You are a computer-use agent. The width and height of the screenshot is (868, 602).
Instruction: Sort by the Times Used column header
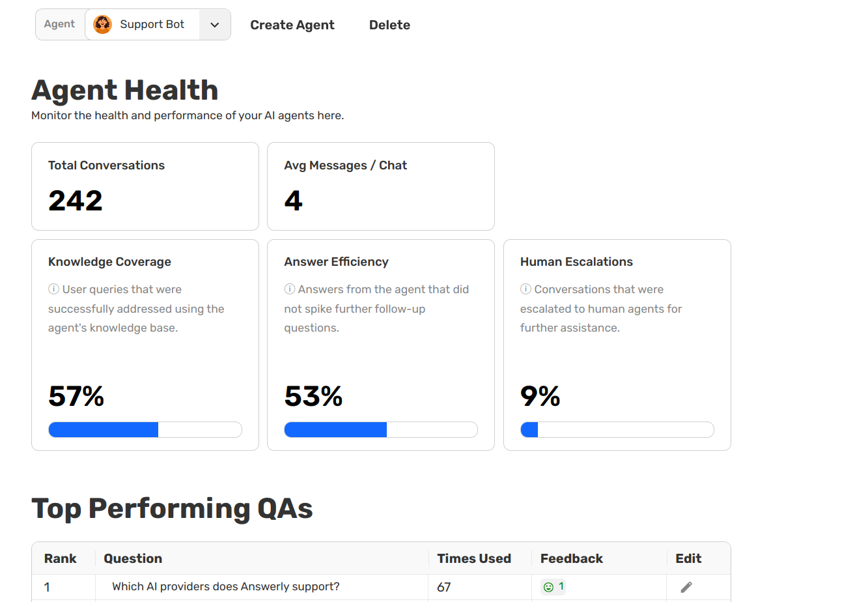pos(473,558)
